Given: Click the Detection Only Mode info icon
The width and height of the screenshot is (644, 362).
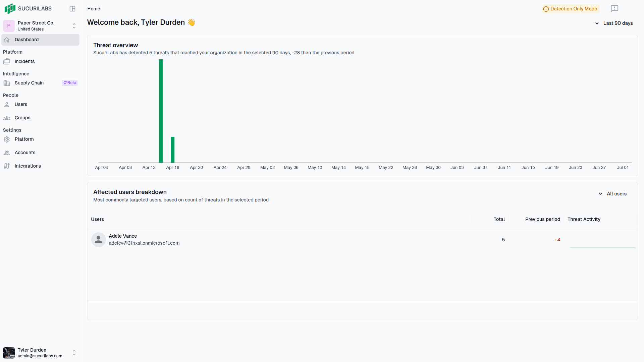Looking at the screenshot, I should (546, 9).
